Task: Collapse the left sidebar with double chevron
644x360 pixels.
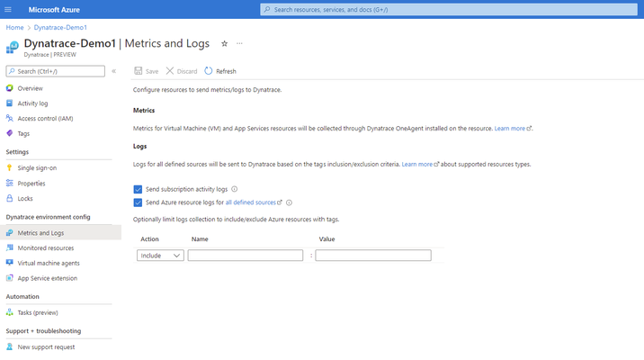Action: [113, 71]
